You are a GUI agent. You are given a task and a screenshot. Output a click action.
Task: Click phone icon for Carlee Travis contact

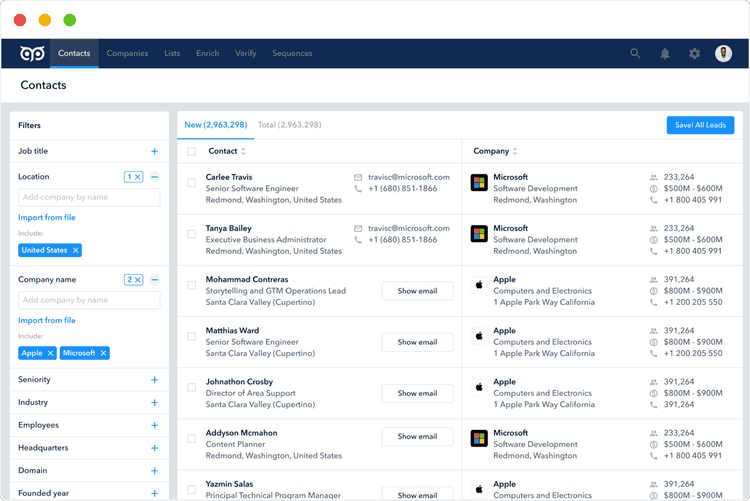[x=358, y=189]
